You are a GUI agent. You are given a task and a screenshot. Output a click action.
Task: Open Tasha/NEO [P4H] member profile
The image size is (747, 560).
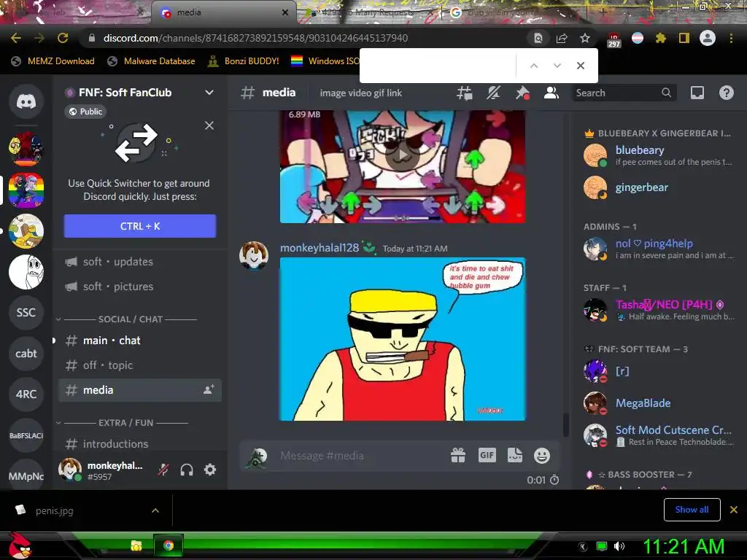tap(659, 310)
